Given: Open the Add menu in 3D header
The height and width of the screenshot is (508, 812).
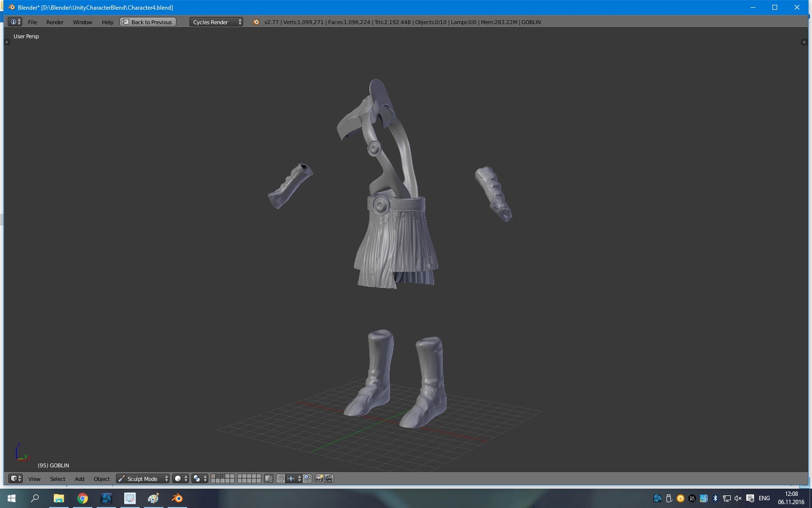Looking at the screenshot, I should 80,479.
